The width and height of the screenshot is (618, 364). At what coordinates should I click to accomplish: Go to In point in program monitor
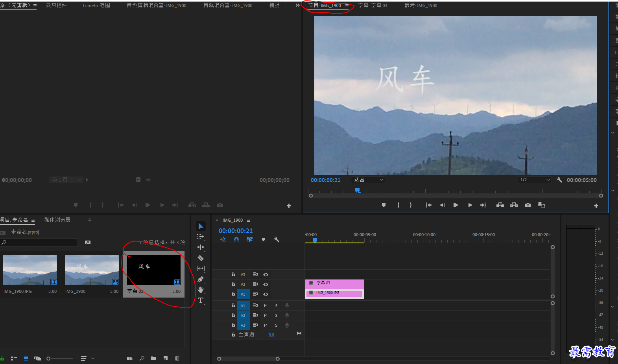click(x=428, y=205)
